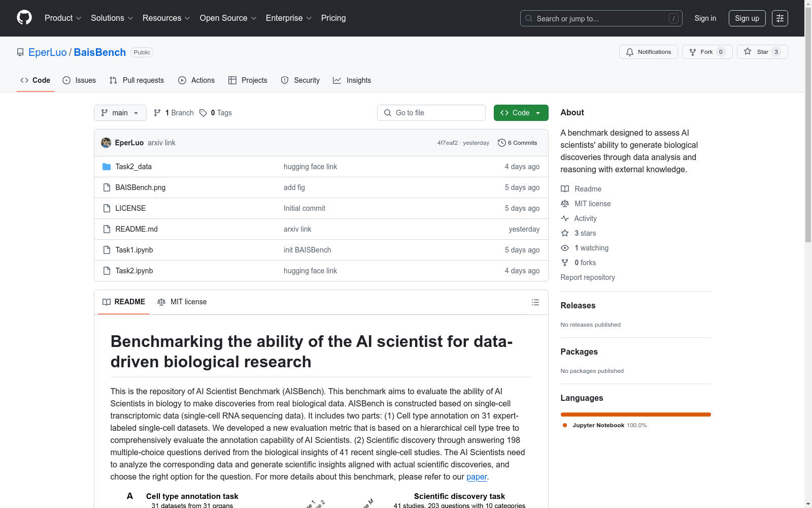812x508 pixels.
Task: Click the EperLuo commit author avatar
Action: (x=106, y=143)
